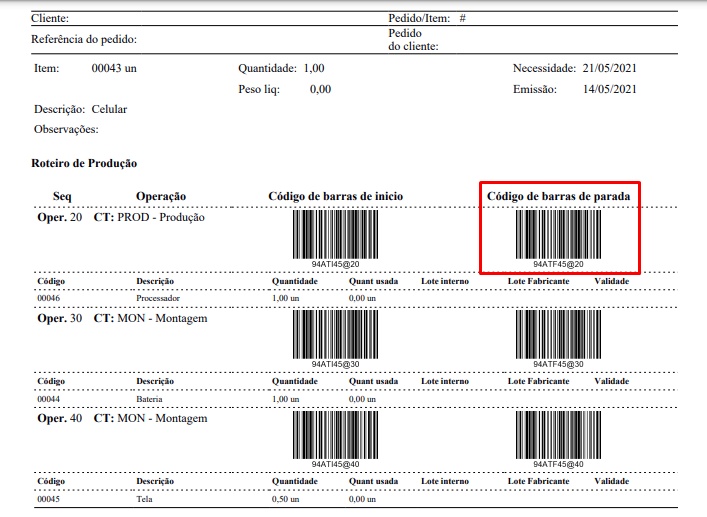707x517 pixels.
Task: Click the 'Código de barras de inicio' header
Action: pyautogui.click(x=335, y=196)
